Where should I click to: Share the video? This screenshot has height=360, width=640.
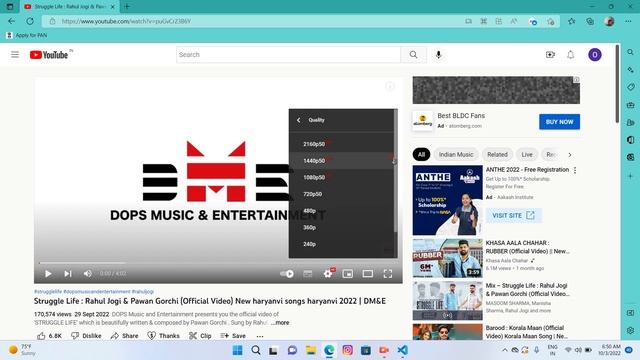tap(124, 336)
